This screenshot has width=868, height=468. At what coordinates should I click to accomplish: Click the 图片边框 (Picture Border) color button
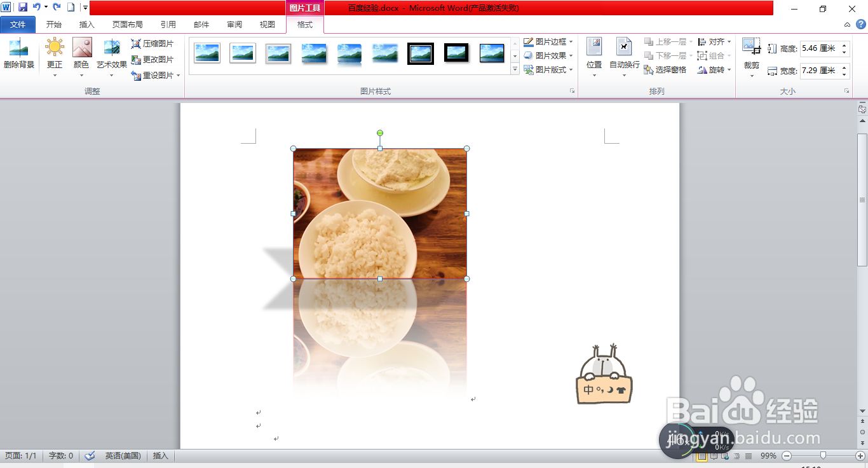point(546,41)
